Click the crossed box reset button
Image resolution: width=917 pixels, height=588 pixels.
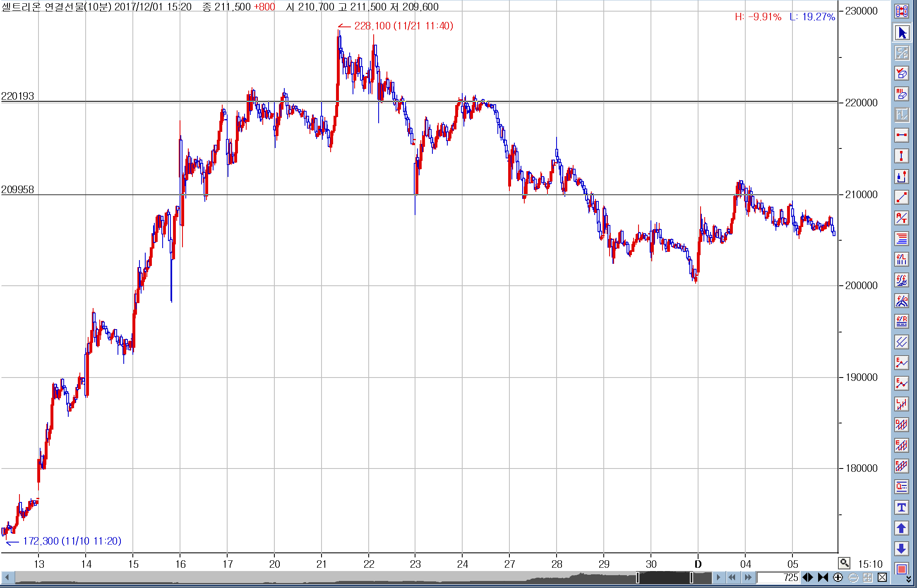pos(882,578)
